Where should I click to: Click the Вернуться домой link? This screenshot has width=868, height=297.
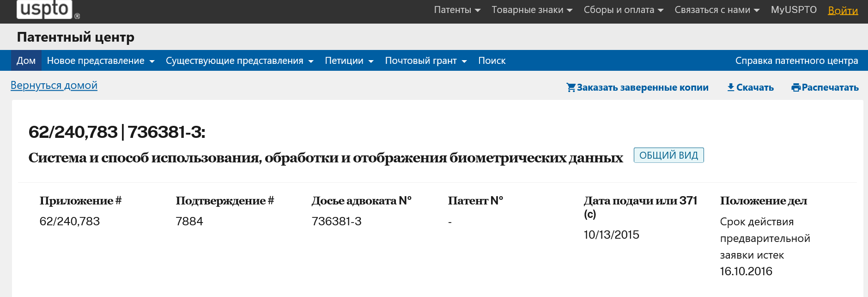tap(54, 85)
